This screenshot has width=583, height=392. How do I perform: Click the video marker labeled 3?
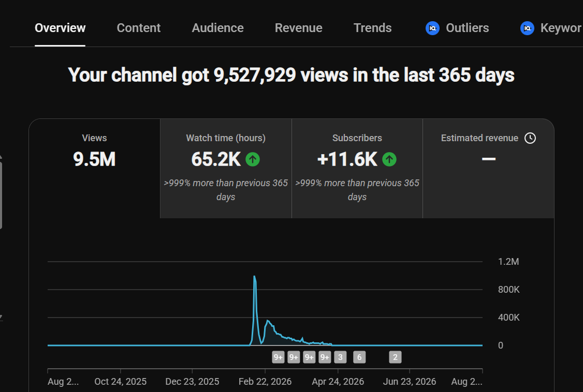(340, 357)
